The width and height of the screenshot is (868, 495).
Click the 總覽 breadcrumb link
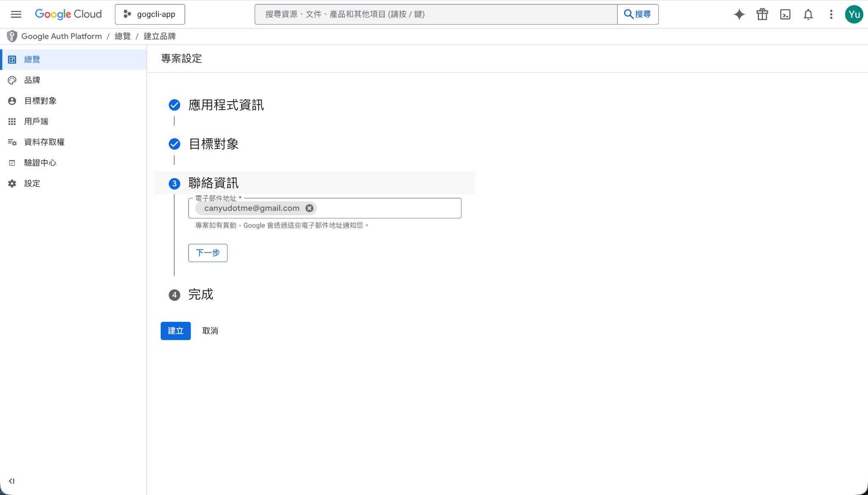(x=122, y=36)
